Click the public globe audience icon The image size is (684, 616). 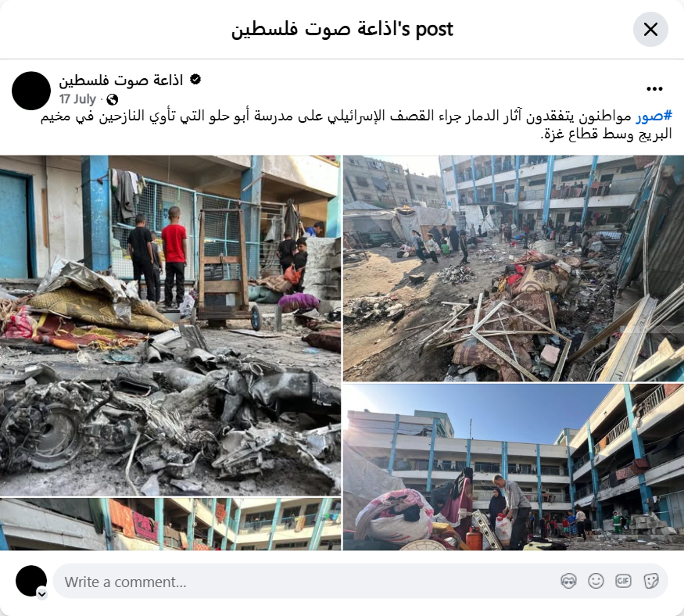[x=112, y=100]
